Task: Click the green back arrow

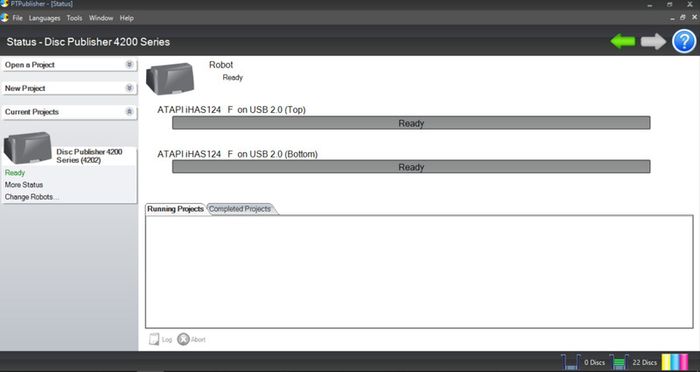Action: [623, 42]
